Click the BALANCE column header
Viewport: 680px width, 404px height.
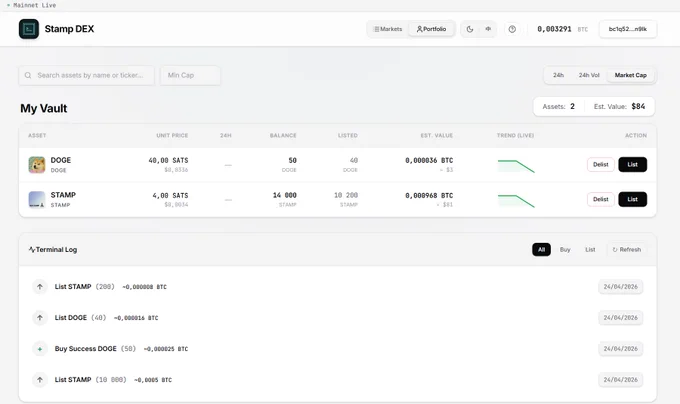[283, 136]
